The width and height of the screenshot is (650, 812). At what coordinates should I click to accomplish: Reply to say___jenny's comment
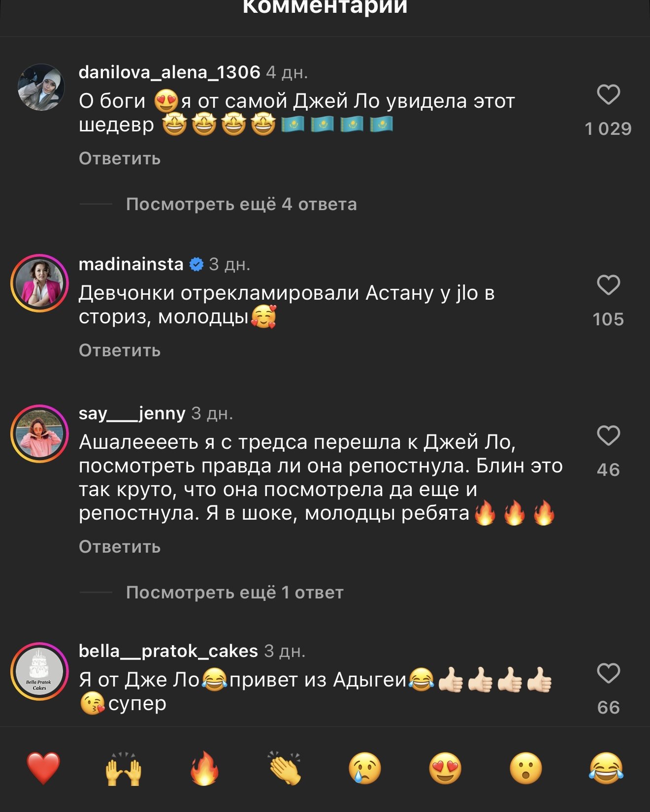120,547
